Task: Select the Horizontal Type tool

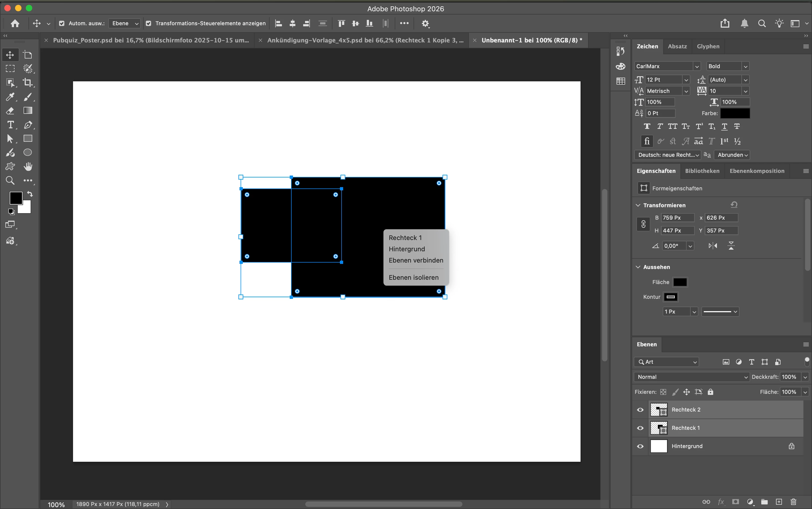Action: click(x=10, y=125)
